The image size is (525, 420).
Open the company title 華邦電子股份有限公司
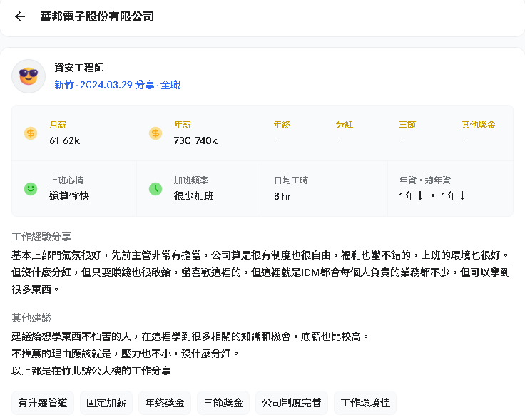pyautogui.click(x=97, y=16)
